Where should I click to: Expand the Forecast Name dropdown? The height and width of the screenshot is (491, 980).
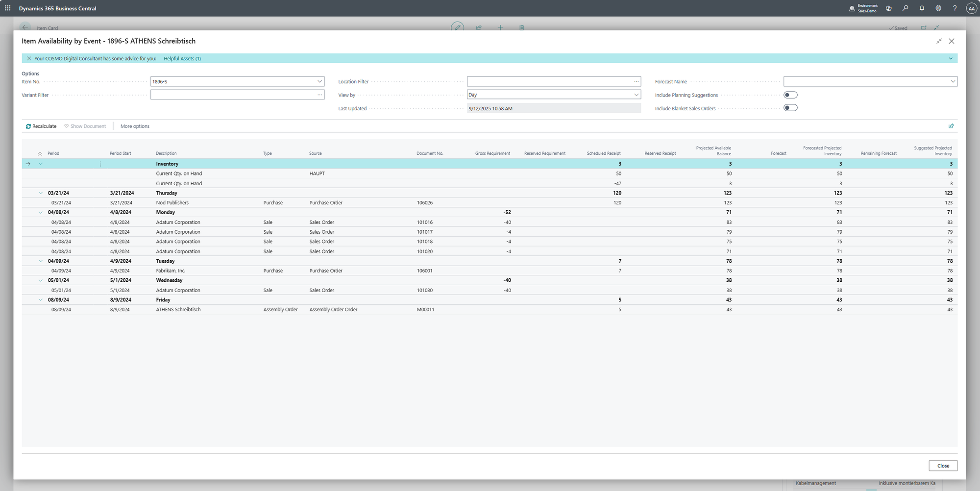tap(953, 81)
